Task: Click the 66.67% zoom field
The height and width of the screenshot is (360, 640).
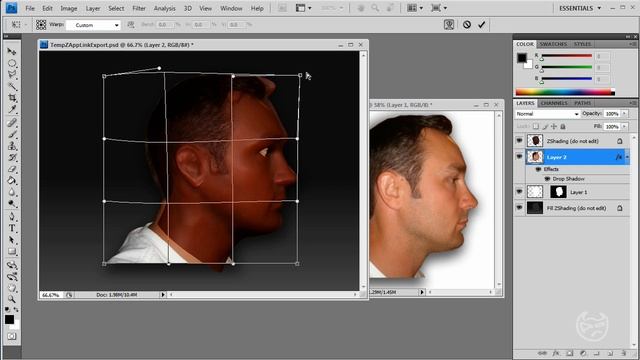Action: pos(51,294)
